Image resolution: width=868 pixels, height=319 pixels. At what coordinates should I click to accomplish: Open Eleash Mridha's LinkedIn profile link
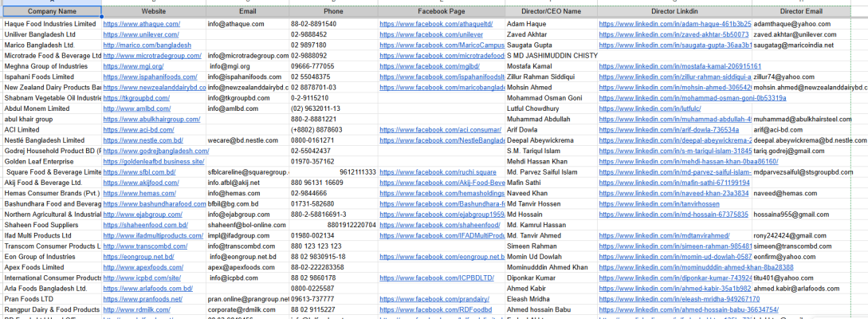pyautogui.click(x=678, y=299)
